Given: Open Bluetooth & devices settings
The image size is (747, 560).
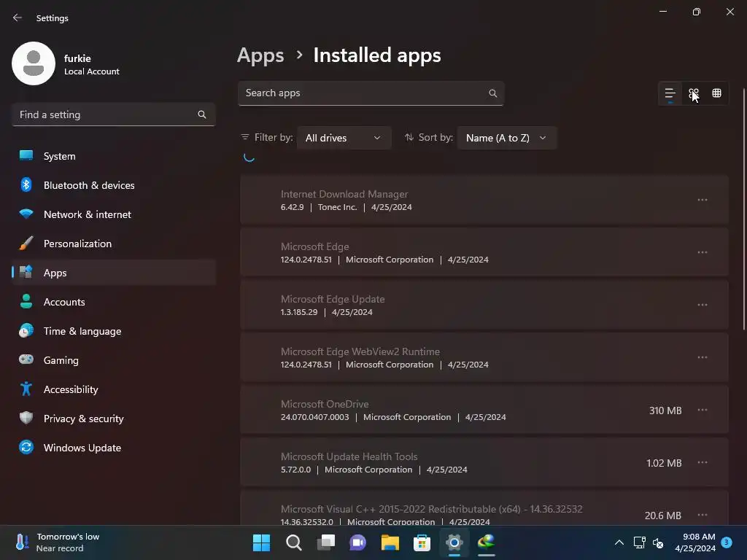Looking at the screenshot, I should [x=113, y=185].
